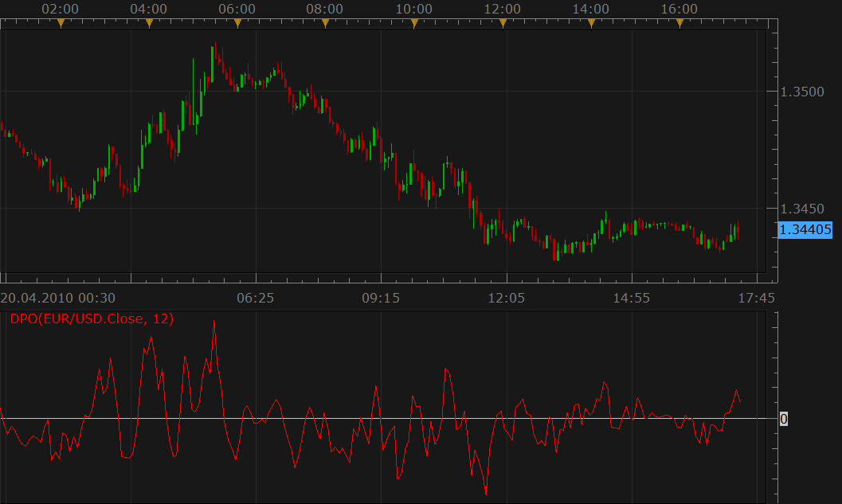This screenshot has width=842, height=504.
Task: Click the 14:55 time axis label
Action: pyautogui.click(x=632, y=298)
